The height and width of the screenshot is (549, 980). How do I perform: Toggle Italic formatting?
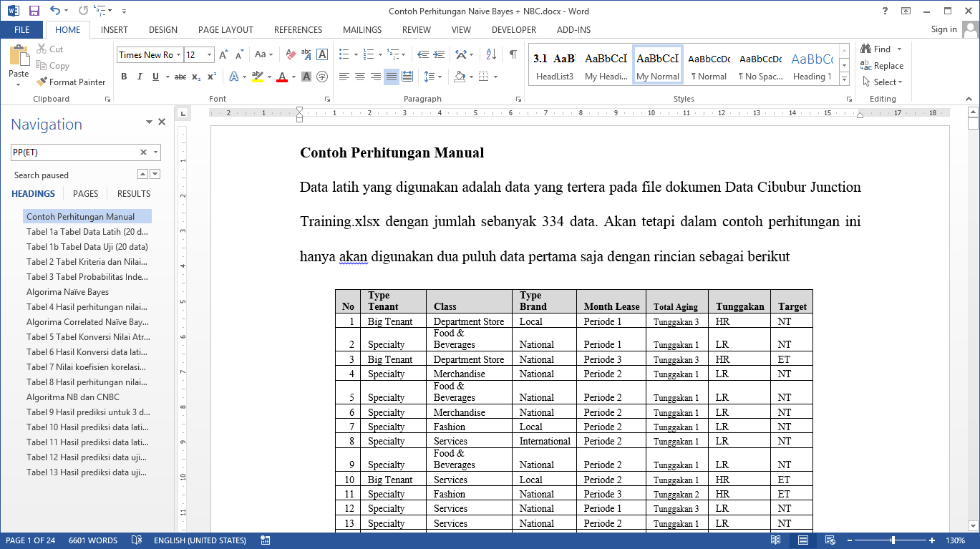coord(140,77)
